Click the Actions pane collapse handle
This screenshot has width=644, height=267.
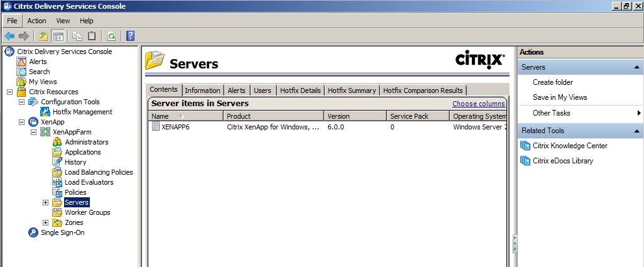515,244
